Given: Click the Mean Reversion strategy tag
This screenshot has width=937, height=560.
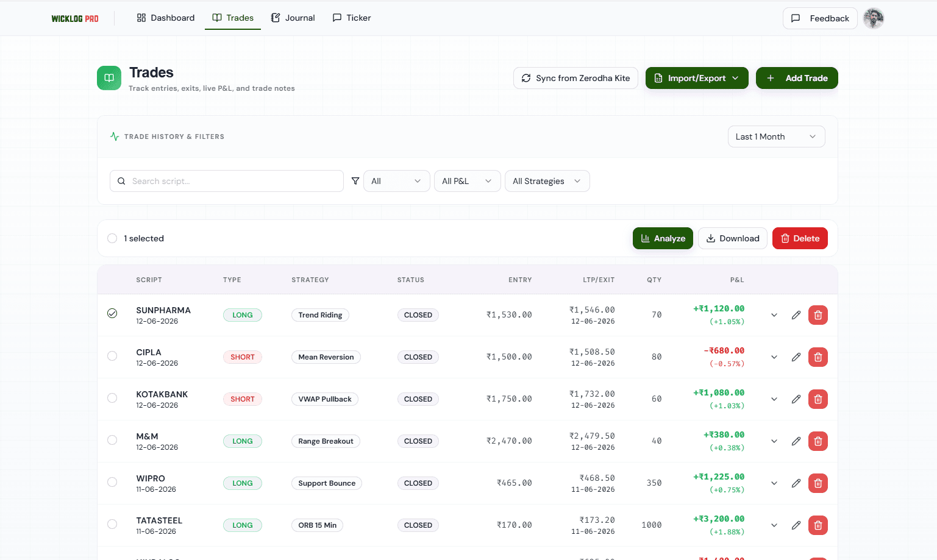Looking at the screenshot, I should 326,357.
